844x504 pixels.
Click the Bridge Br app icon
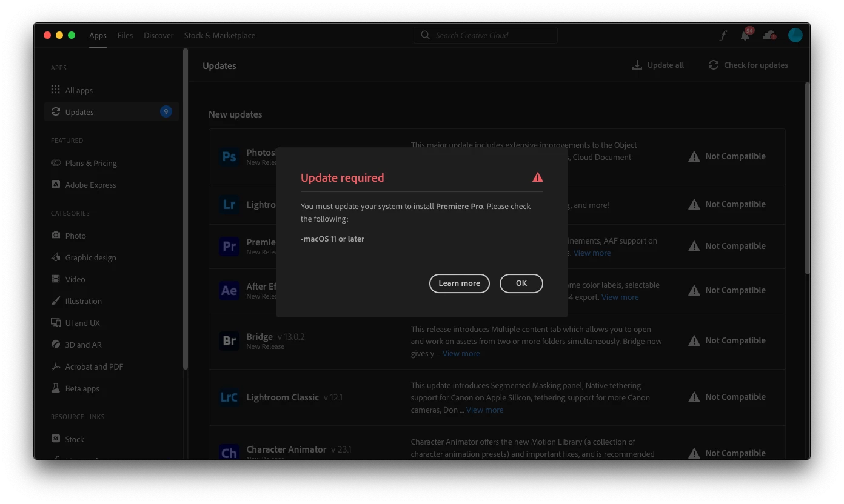pos(229,341)
